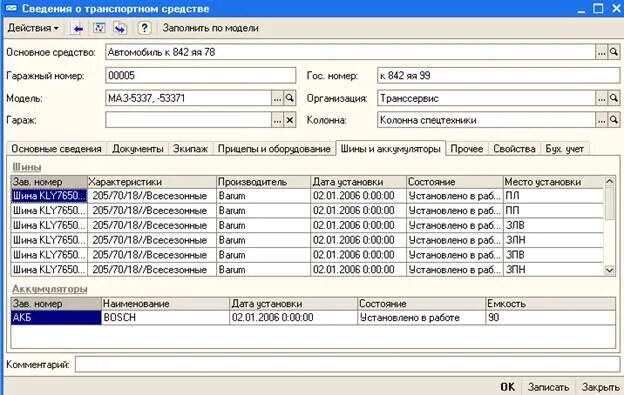Switch to Свойства tab
The image size is (624, 395).
[x=514, y=149]
